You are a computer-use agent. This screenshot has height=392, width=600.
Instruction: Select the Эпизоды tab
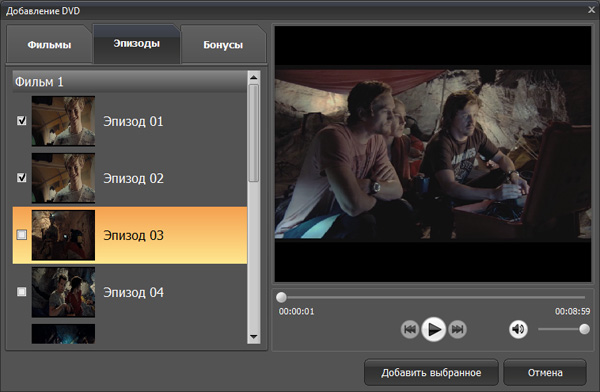point(136,44)
